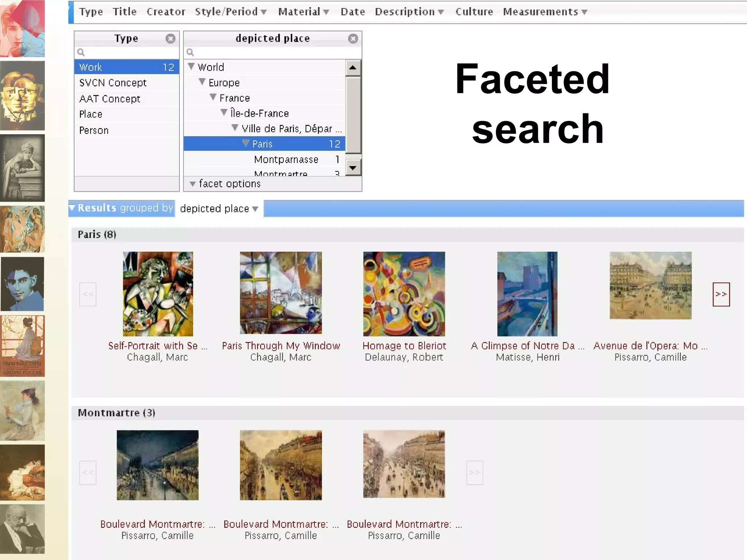Show previous Montmartre results page

pyautogui.click(x=88, y=472)
